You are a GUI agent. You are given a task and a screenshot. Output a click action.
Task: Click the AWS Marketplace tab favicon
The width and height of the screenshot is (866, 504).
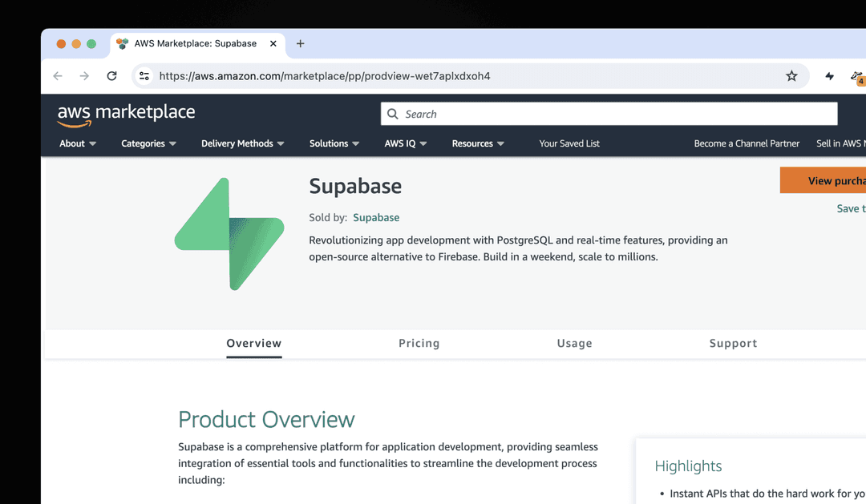122,43
